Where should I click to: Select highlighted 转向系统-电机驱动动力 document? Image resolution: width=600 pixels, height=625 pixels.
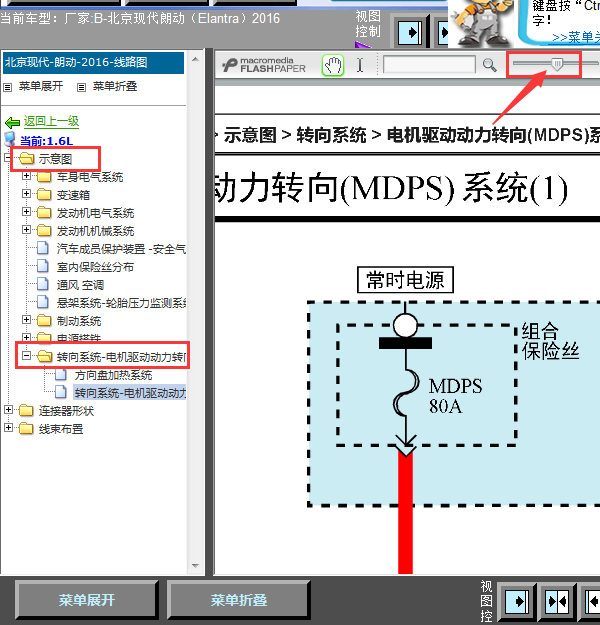pos(130,393)
